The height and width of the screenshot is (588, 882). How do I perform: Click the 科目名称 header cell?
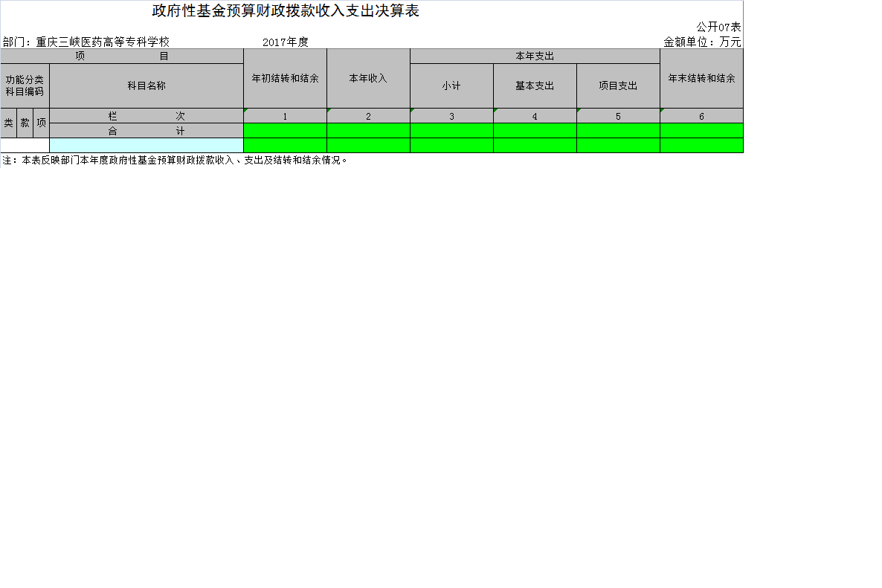click(x=147, y=85)
